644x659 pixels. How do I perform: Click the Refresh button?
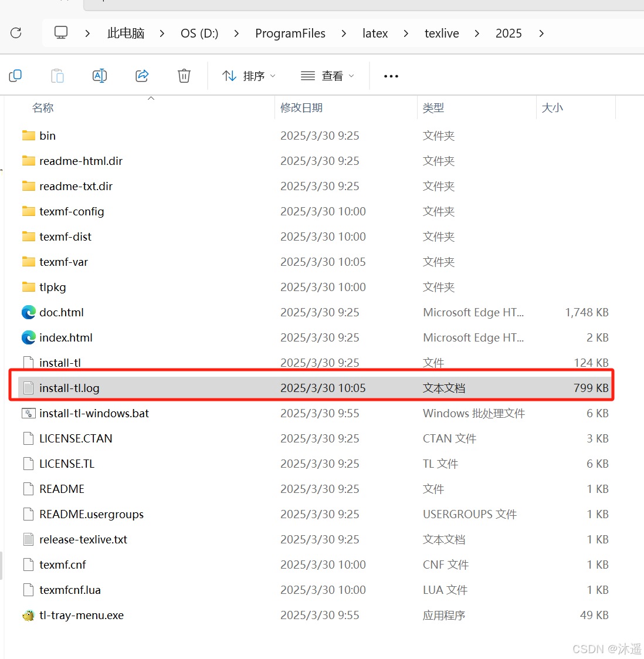(x=16, y=33)
